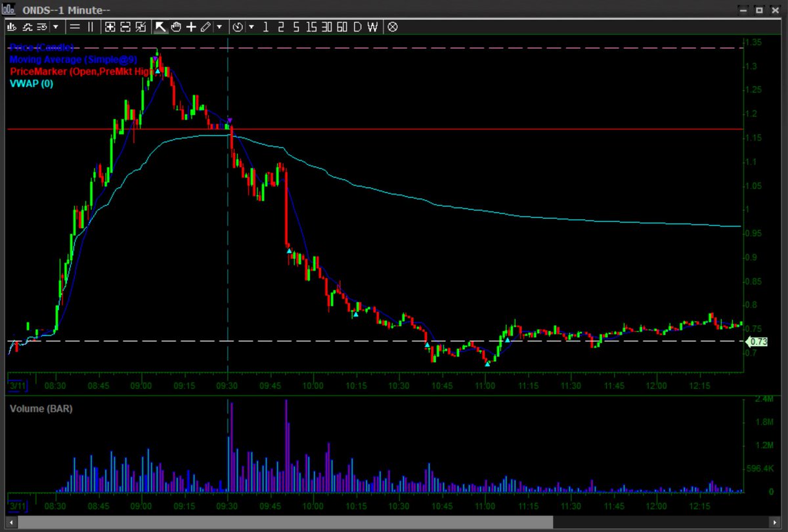Switch to the 60 minute timeframe
The width and height of the screenshot is (788, 532).
341,27
